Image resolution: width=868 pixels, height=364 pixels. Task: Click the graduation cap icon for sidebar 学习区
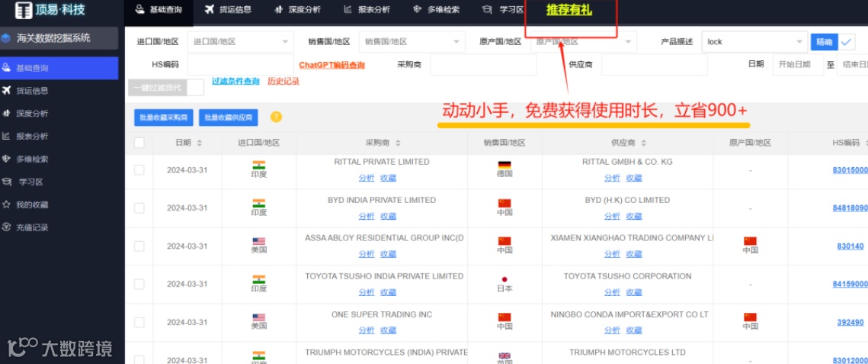tap(7, 181)
